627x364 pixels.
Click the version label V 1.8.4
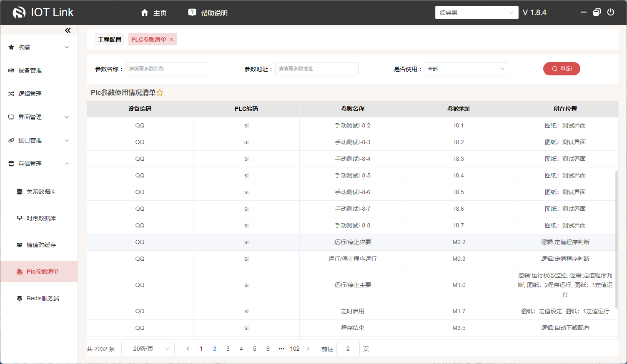pos(534,12)
